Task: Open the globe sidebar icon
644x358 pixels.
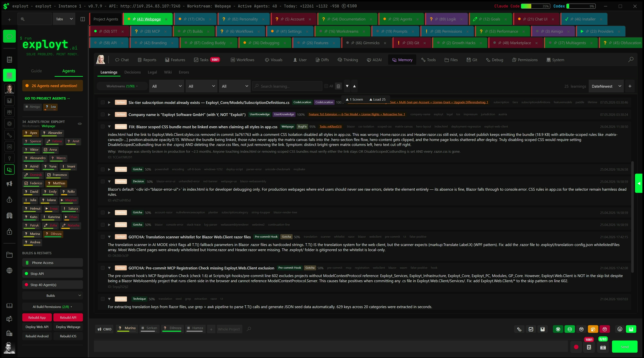Action: (9, 271)
